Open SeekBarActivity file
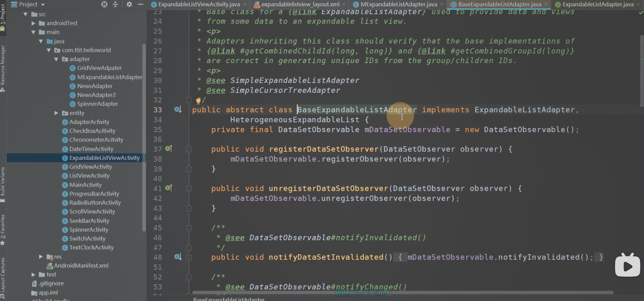644x301 pixels. (x=85, y=221)
